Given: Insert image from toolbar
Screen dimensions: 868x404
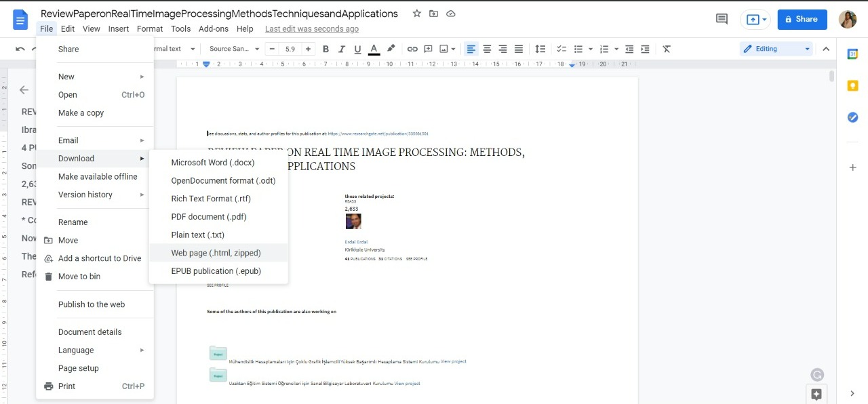Looking at the screenshot, I should (x=443, y=49).
